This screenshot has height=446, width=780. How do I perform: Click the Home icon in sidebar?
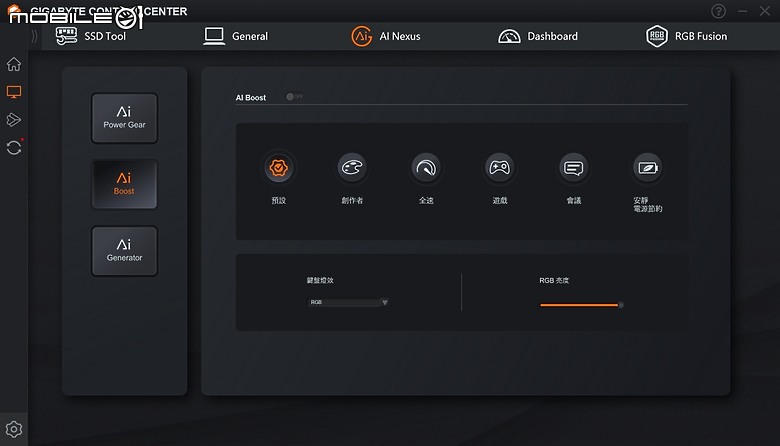14,64
